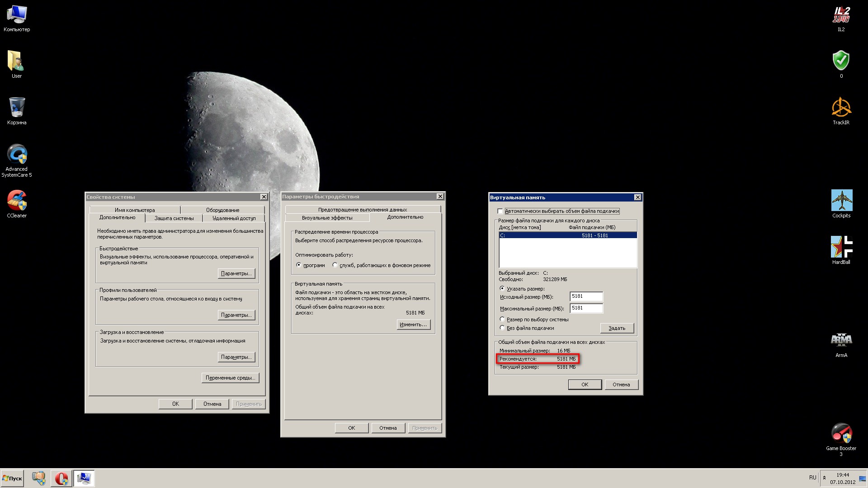Optimize for background services radio button
The image size is (868, 488).
coord(335,265)
